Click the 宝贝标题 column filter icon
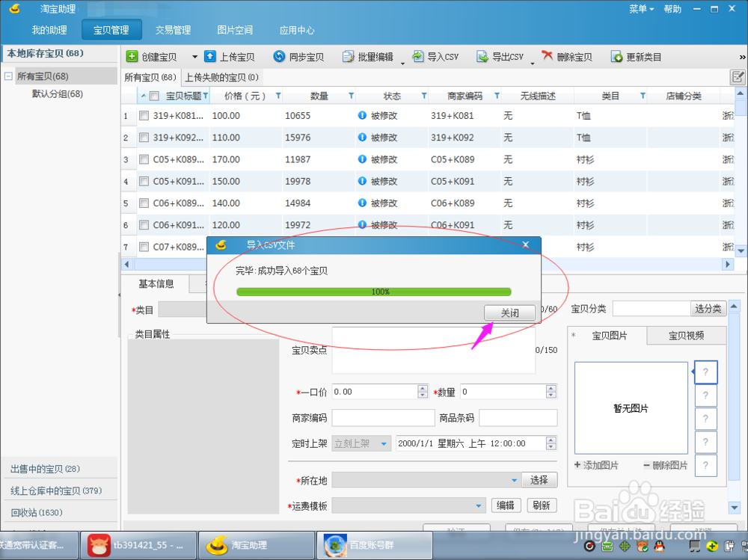This screenshot has width=748, height=560. click(x=206, y=96)
